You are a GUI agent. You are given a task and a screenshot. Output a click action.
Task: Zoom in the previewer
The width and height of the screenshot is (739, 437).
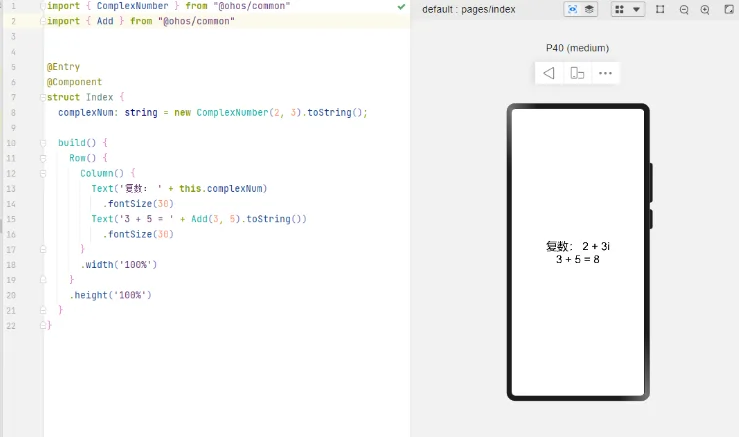pos(705,10)
